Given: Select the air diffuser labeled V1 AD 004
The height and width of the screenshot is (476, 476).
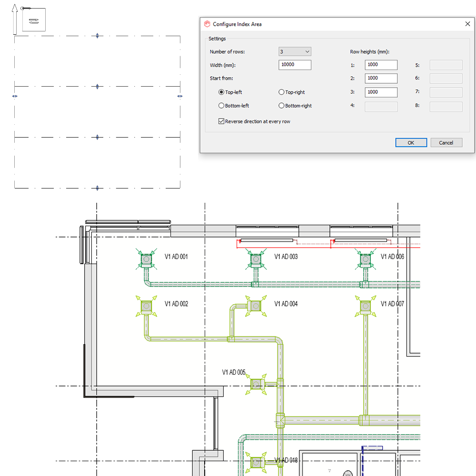Looking at the screenshot, I should (x=255, y=305).
